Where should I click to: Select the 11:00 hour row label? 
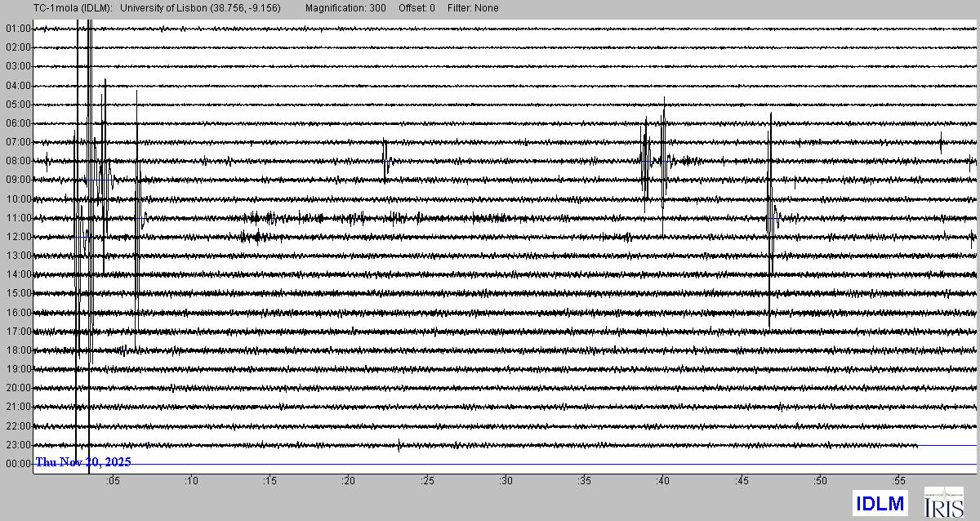click(x=17, y=218)
